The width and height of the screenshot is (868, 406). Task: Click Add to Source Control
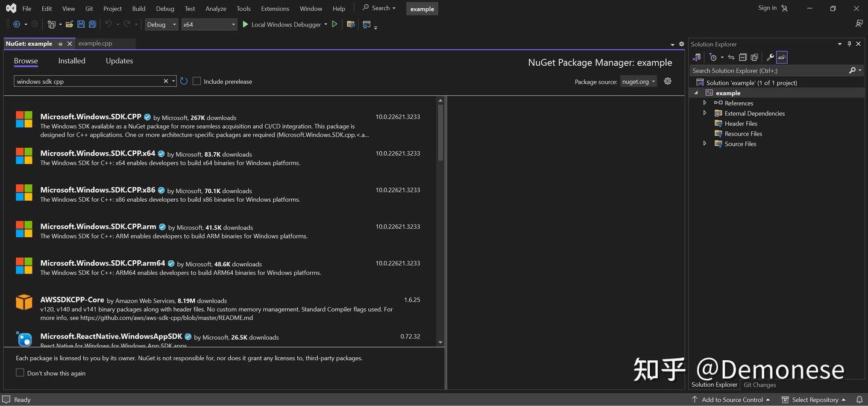(731, 399)
